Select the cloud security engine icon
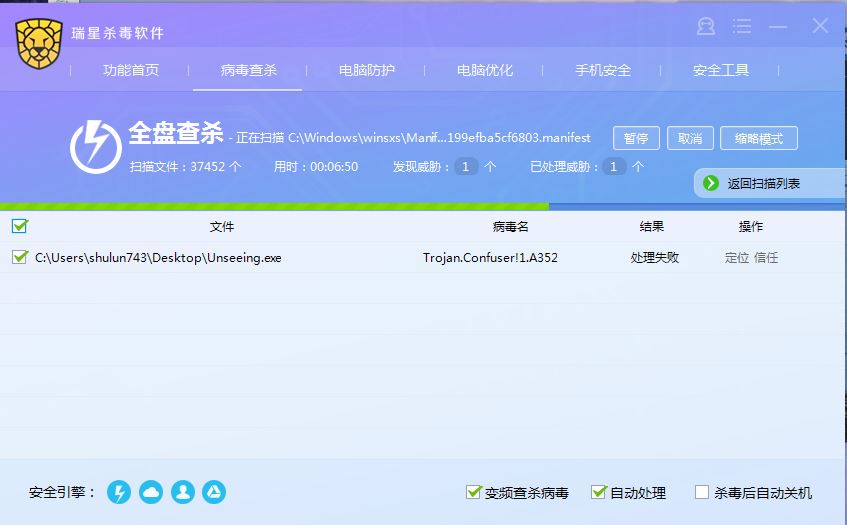The width and height of the screenshot is (847, 525). point(151,492)
